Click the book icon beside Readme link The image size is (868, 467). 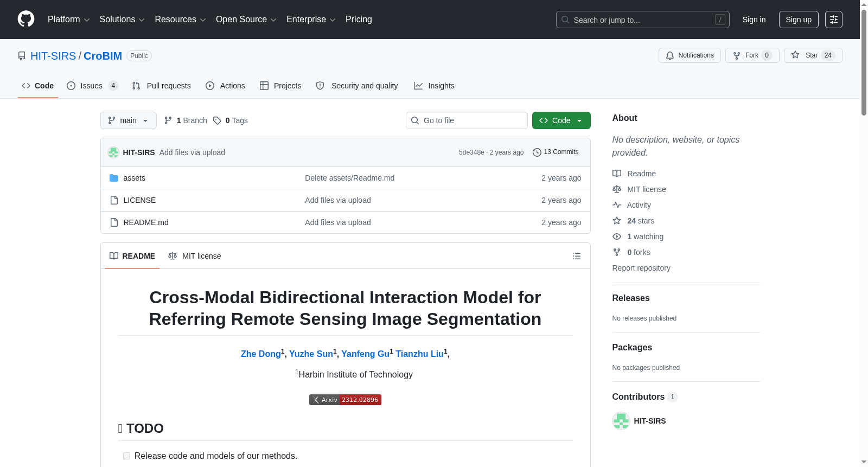[617, 174]
